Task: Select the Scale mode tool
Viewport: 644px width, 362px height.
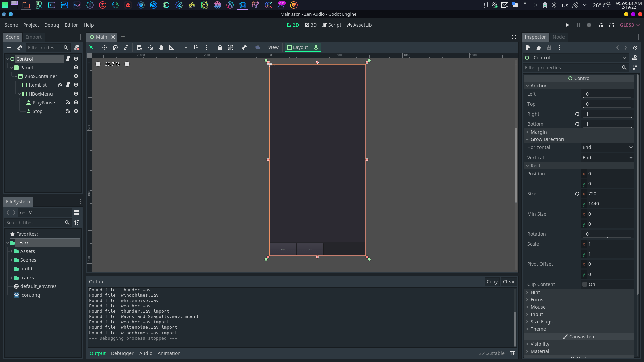Action: [126, 47]
